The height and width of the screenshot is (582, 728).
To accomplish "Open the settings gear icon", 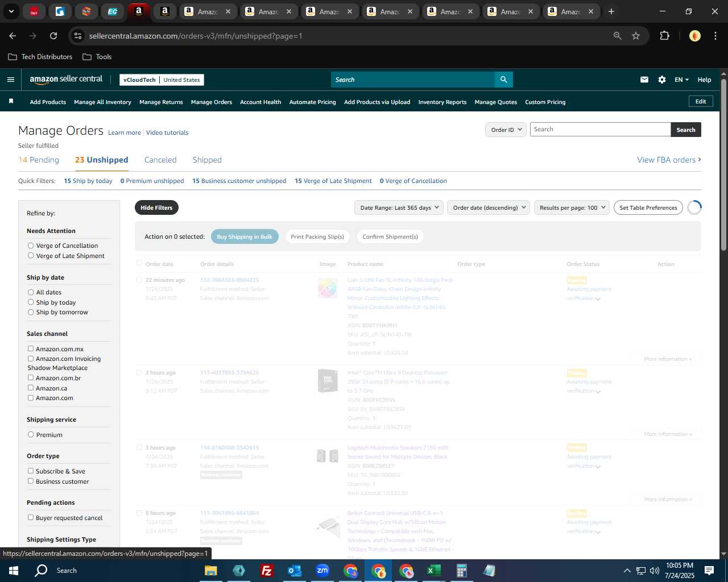I will tap(662, 80).
